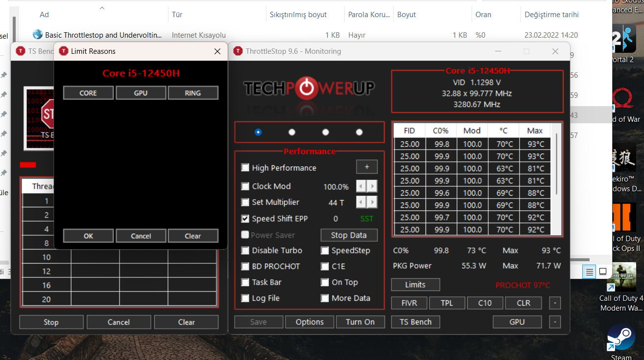Click the TechPowerUp logo
This screenshot has height=360, width=644.
tap(309, 88)
